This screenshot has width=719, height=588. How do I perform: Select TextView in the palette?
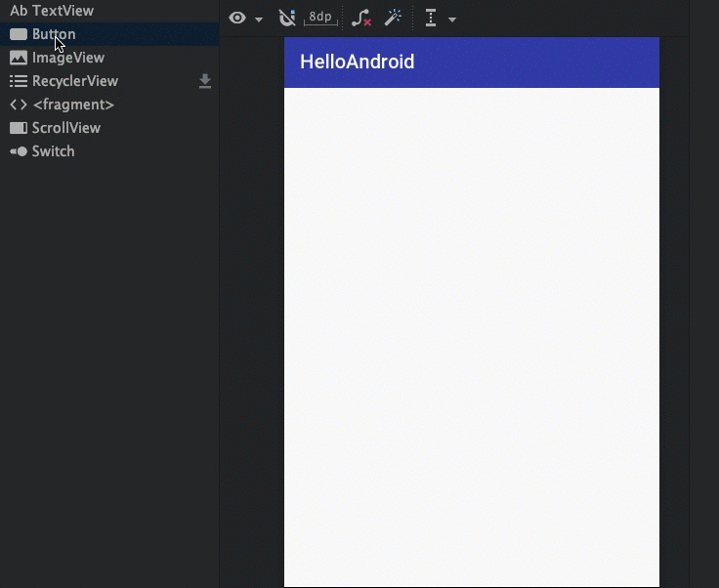(109, 11)
